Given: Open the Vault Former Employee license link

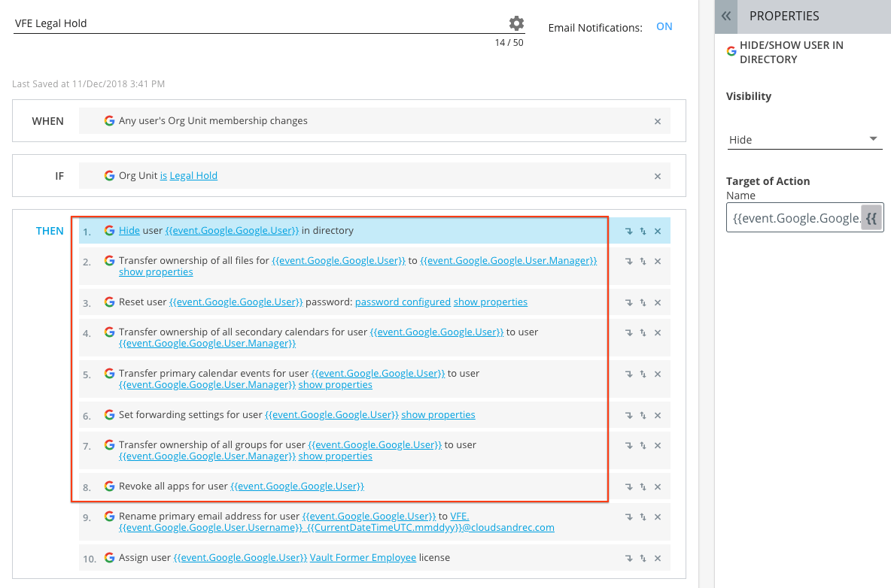Looking at the screenshot, I should click(363, 559).
